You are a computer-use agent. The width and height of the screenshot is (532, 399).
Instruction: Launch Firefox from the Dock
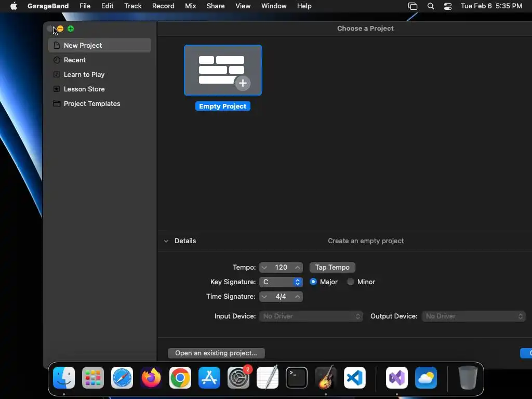click(x=151, y=378)
